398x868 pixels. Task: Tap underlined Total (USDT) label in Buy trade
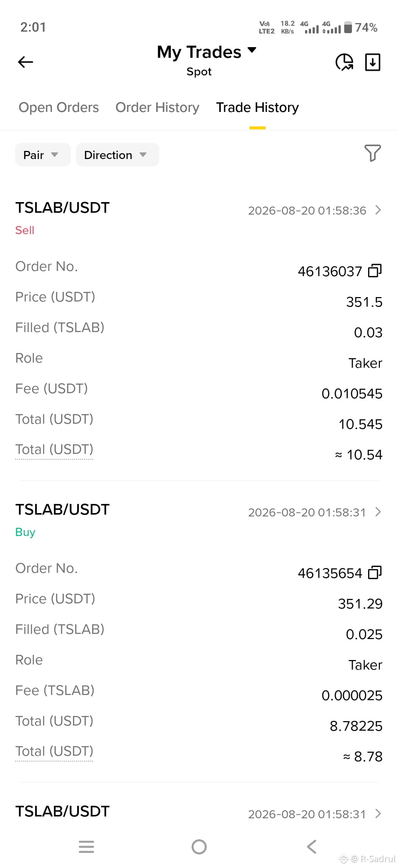click(x=54, y=751)
